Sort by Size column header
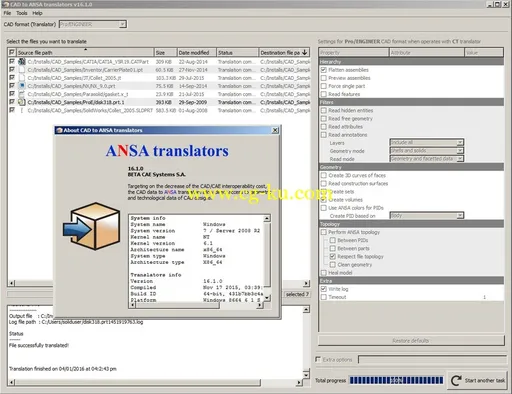 click(165, 52)
